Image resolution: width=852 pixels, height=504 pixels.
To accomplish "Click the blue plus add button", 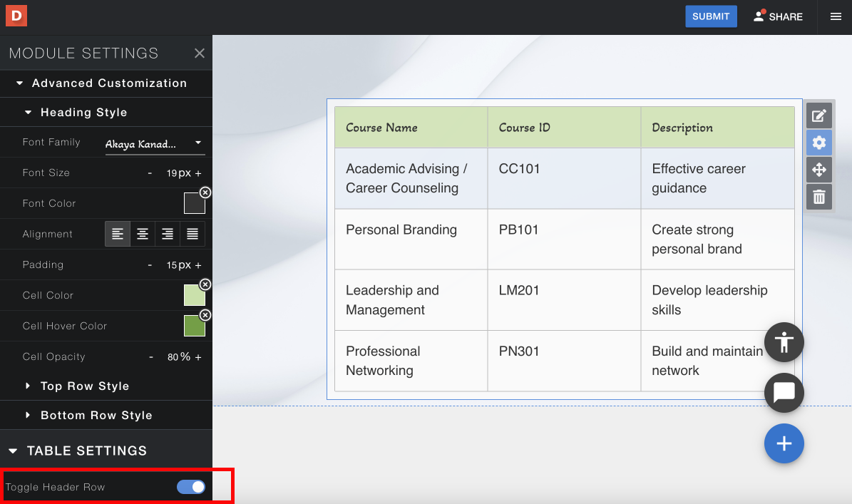I will point(784,443).
